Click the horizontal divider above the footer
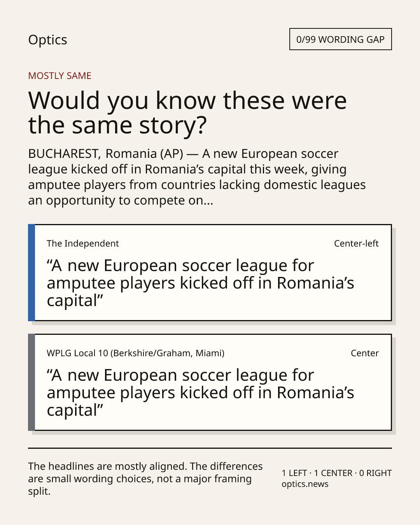The image size is (420, 525). point(210,448)
